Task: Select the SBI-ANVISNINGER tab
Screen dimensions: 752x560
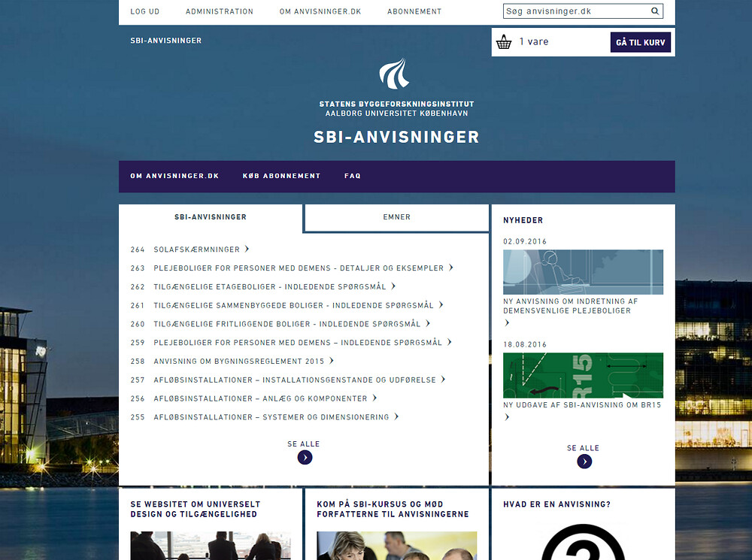Action: point(211,217)
